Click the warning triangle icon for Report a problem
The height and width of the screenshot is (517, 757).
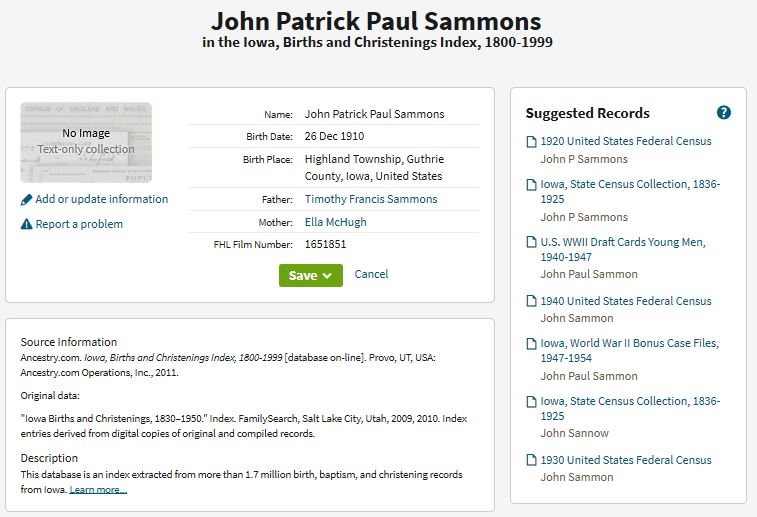pos(27,224)
